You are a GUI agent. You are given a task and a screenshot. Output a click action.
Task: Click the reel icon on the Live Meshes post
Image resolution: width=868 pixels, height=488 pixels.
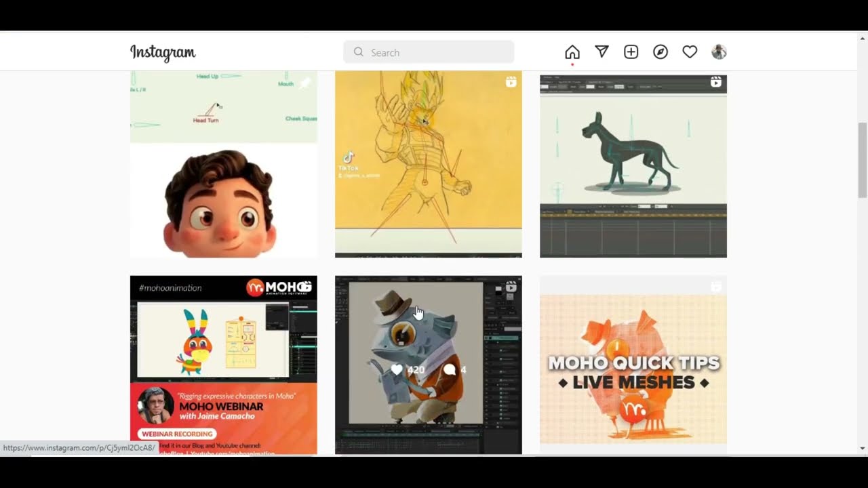pyautogui.click(x=715, y=287)
